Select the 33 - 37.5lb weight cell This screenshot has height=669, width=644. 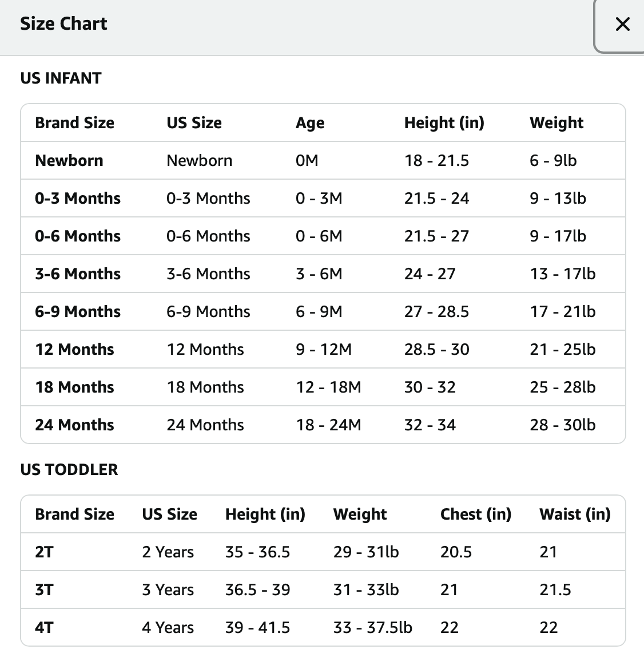(x=372, y=627)
